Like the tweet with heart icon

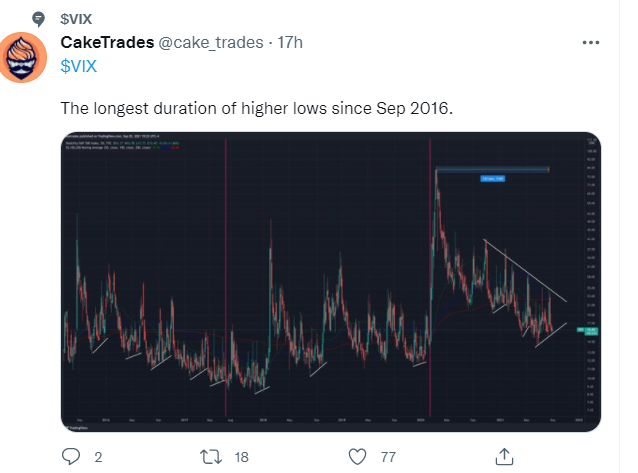[x=356, y=456]
